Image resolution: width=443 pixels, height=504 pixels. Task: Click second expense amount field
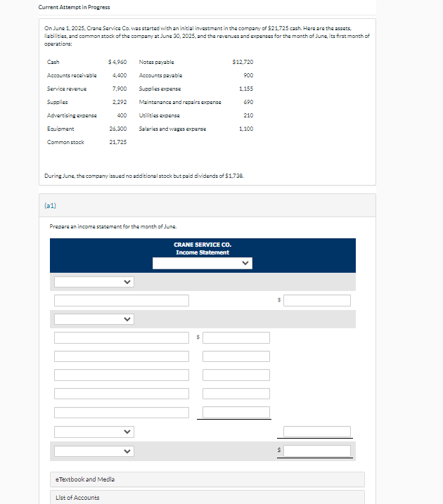[x=236, y=356]
